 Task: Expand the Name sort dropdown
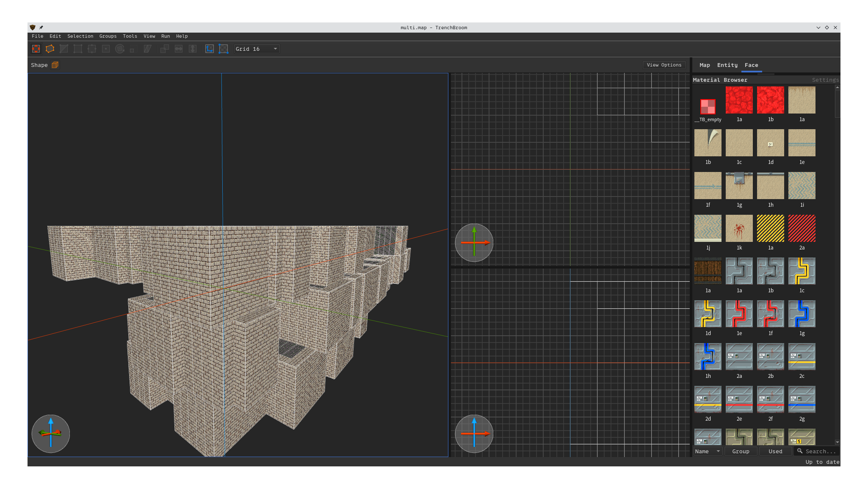pyautogui.click(x=707, y=451)
